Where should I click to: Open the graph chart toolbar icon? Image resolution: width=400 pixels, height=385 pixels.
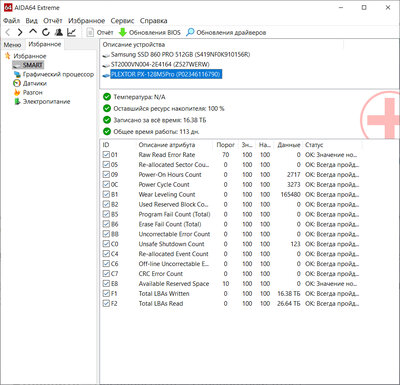pos(71,32)
